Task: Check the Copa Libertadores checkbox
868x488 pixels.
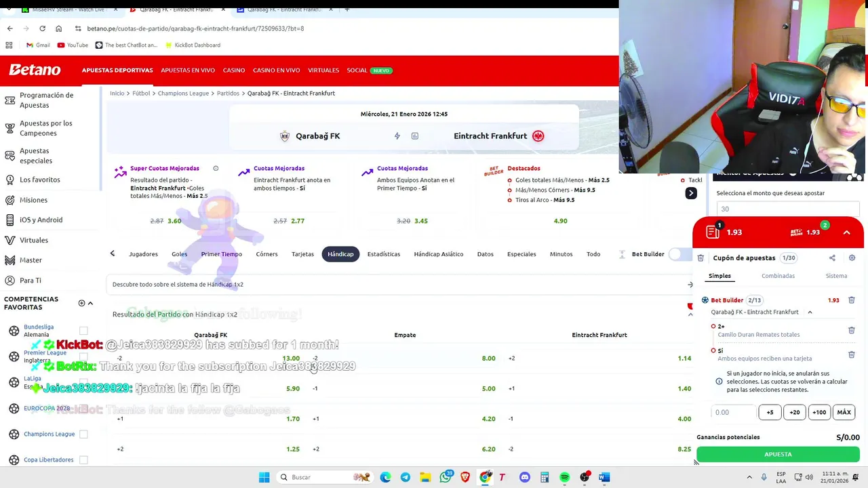Action: 83,460
